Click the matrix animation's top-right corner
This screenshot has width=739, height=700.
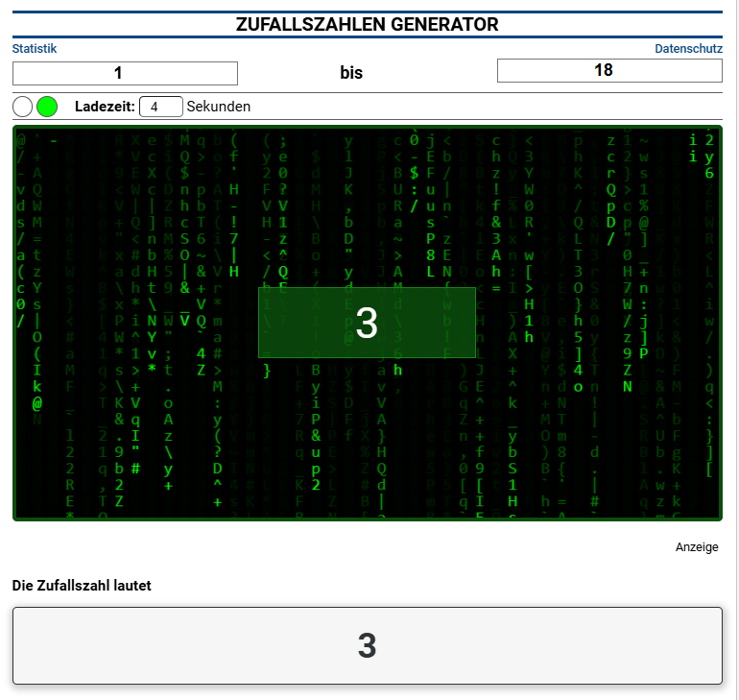click(716, 132)
